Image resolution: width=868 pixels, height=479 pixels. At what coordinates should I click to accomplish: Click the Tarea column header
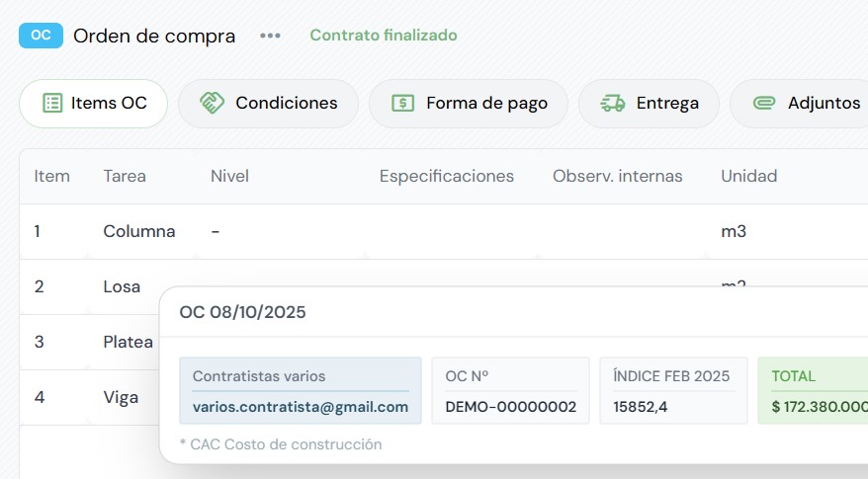pos(125,177)
